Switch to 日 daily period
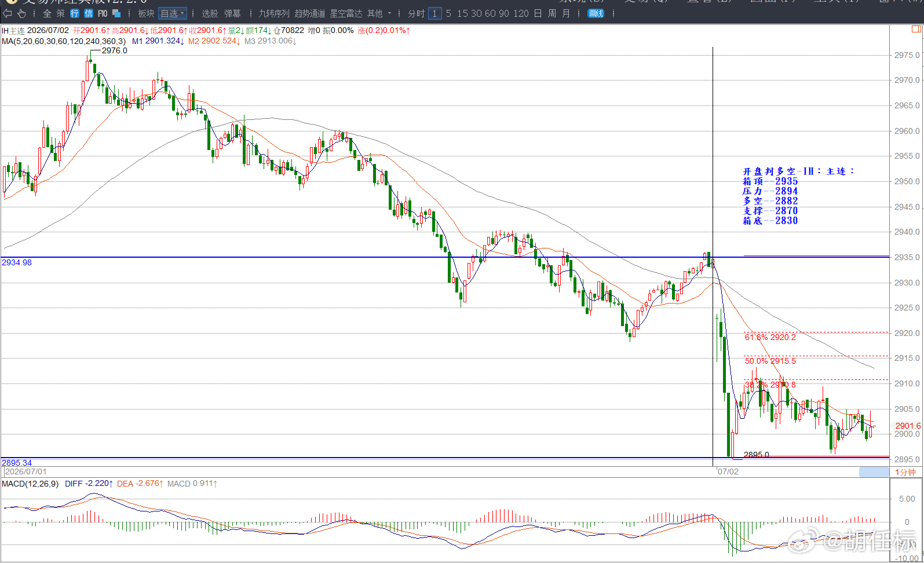This screenshot has height=563, width=924. coord(538,13)
